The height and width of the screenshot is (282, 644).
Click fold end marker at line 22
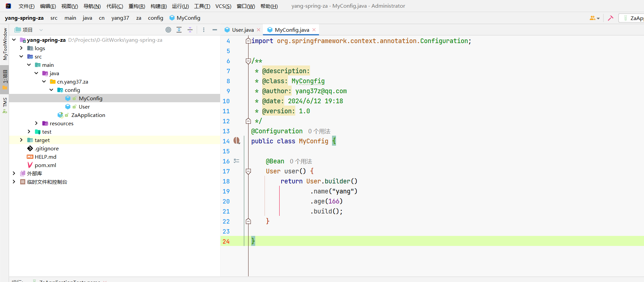(x=248, y=221)
